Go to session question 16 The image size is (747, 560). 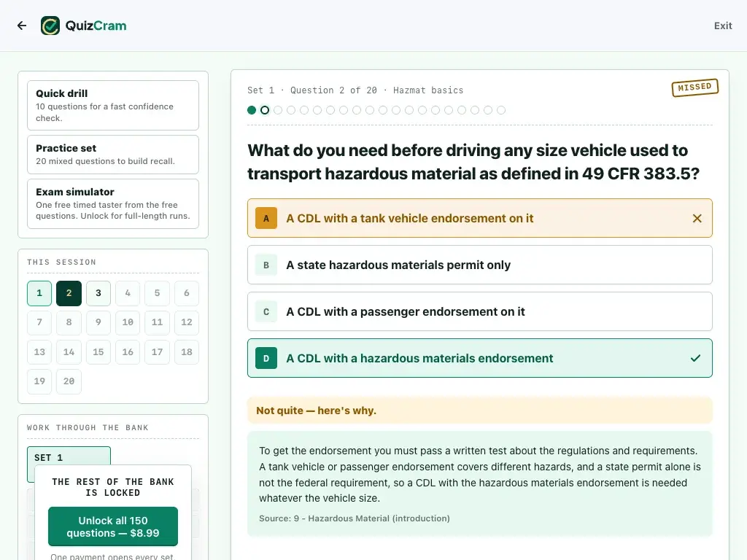pos(128,352)
